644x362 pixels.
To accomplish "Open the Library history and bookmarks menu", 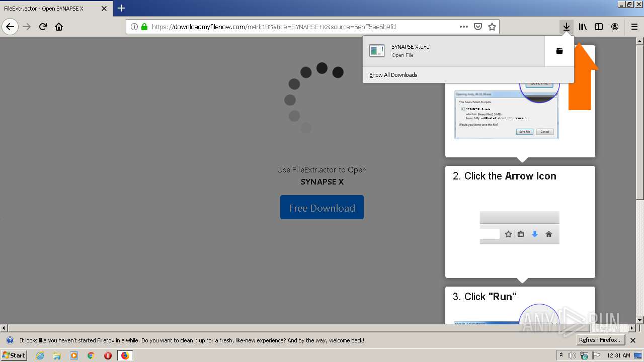I will click(583, 27).
